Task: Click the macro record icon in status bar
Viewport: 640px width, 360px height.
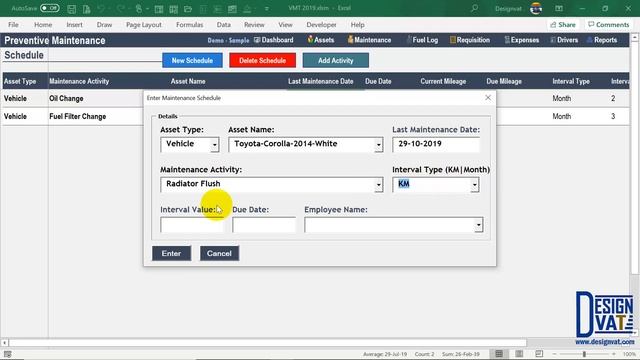Action: (x=8, y=354)
